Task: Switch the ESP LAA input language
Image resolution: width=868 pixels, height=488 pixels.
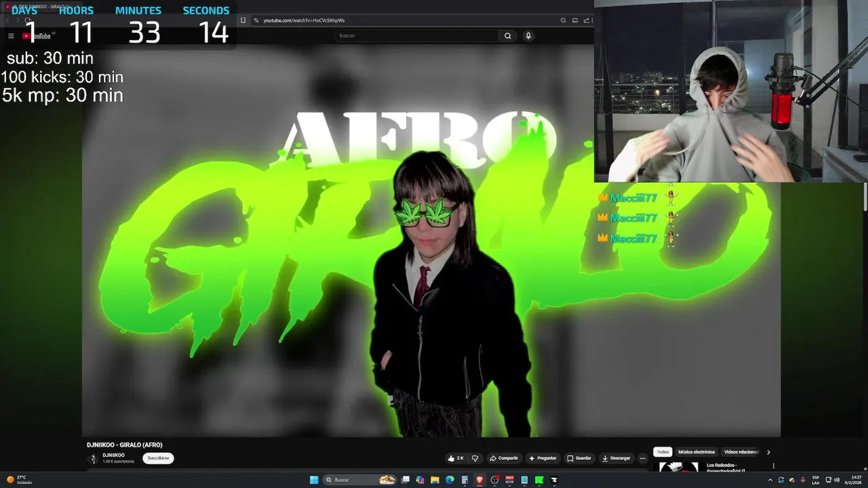Action: pos(816,480)
